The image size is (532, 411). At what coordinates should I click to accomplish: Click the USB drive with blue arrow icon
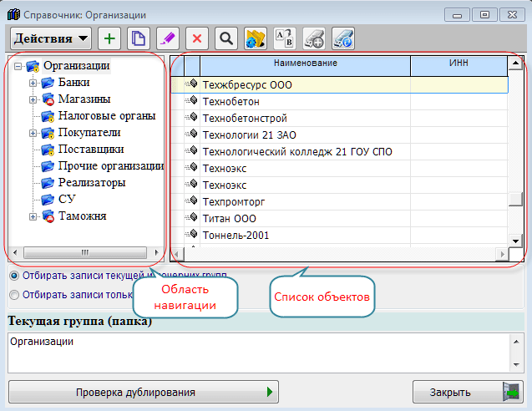[343, 38]
